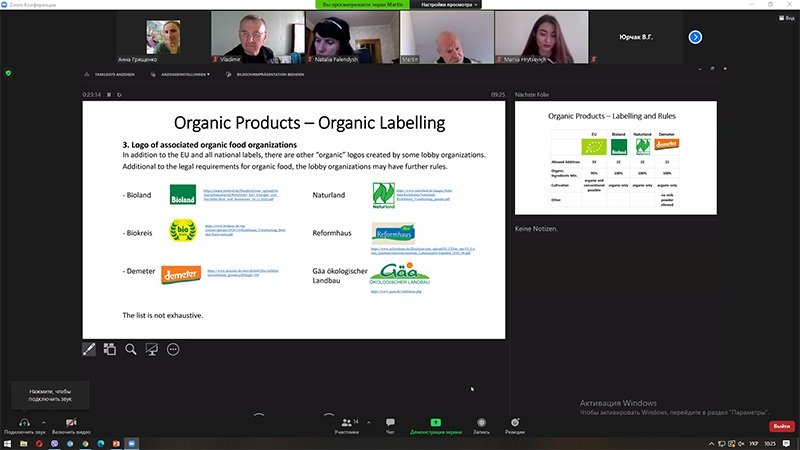Screen dimensions: 800x450
Task: Open the Настройки просмотра view options dropdown
Action: (446, 5)
